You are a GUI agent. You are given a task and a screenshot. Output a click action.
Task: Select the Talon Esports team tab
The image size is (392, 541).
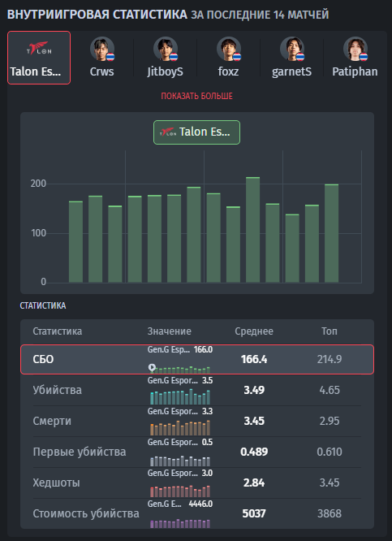39,58
